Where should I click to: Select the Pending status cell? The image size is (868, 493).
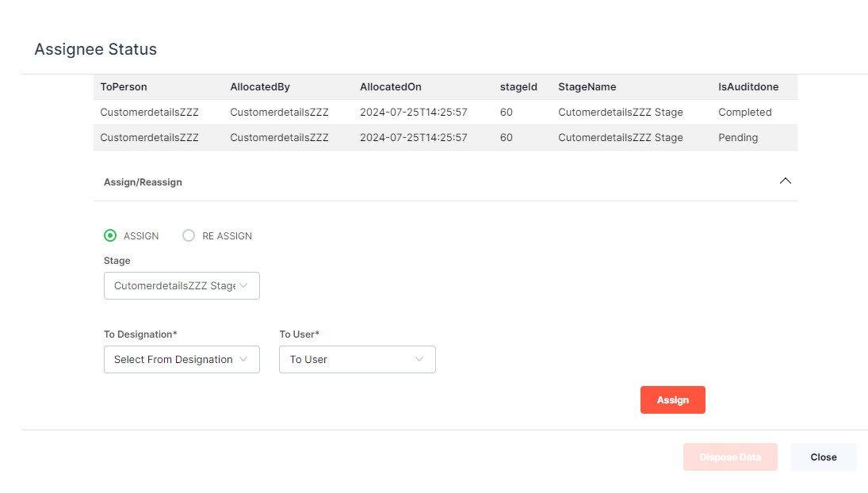pyautogui.click(x=738, y=138)
